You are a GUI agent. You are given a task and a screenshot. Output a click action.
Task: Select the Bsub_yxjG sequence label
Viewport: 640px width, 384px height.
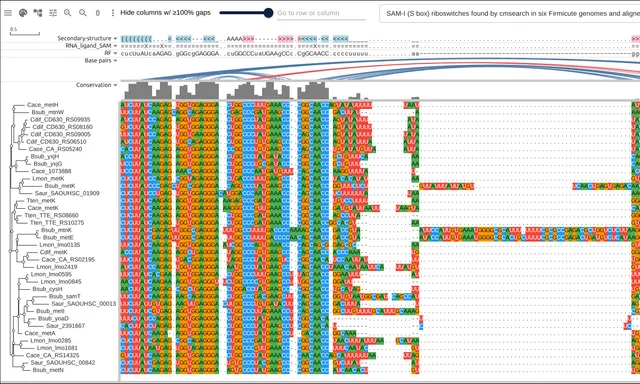coord(48,164)
